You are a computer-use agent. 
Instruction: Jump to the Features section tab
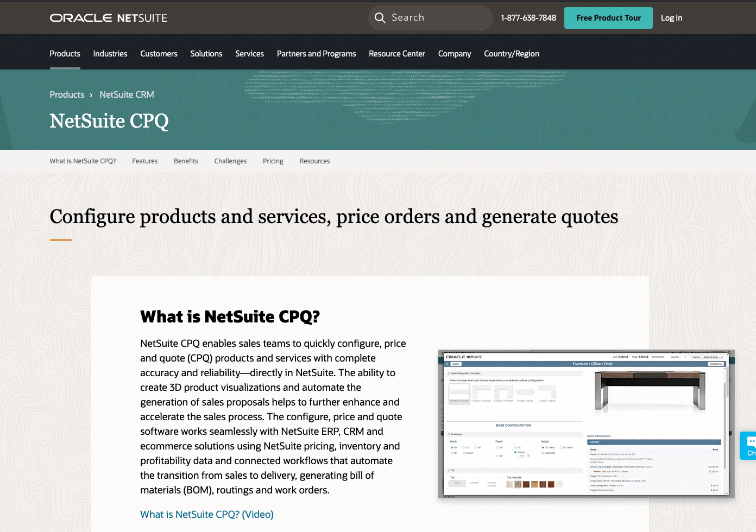(x=145, y=161)
